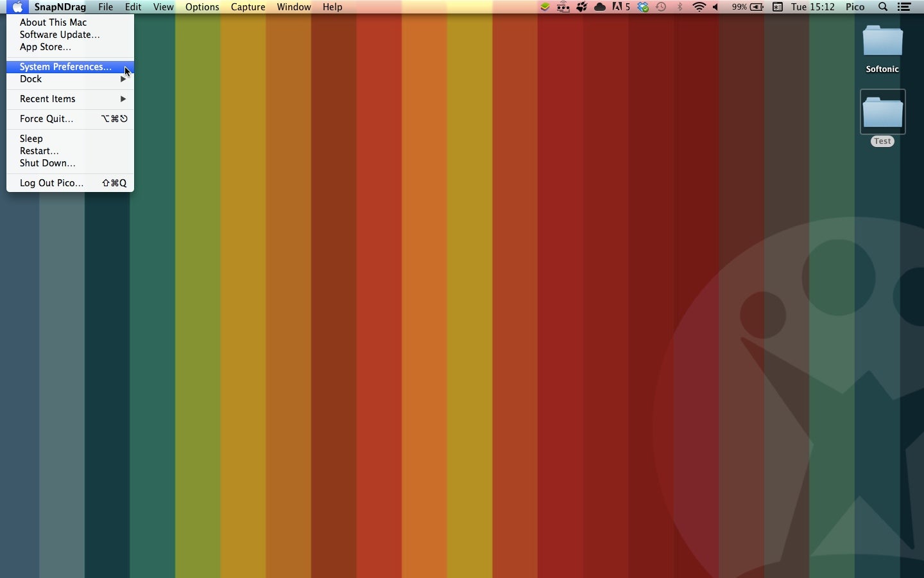924x578 pixels.
Task: Open Spotlight search magnifier
Action: click(884, 7)
